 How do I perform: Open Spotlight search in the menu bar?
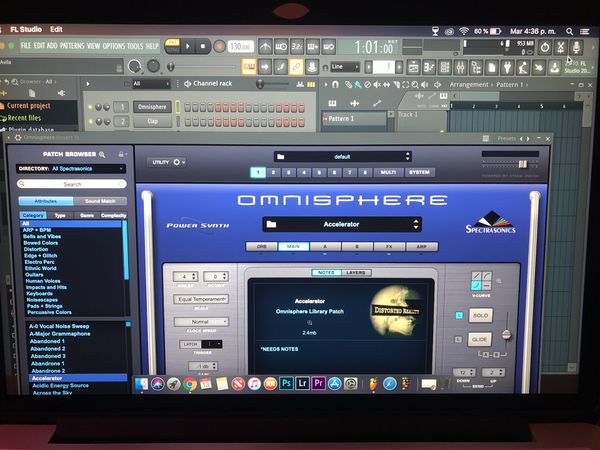click(x=569, y=31)
